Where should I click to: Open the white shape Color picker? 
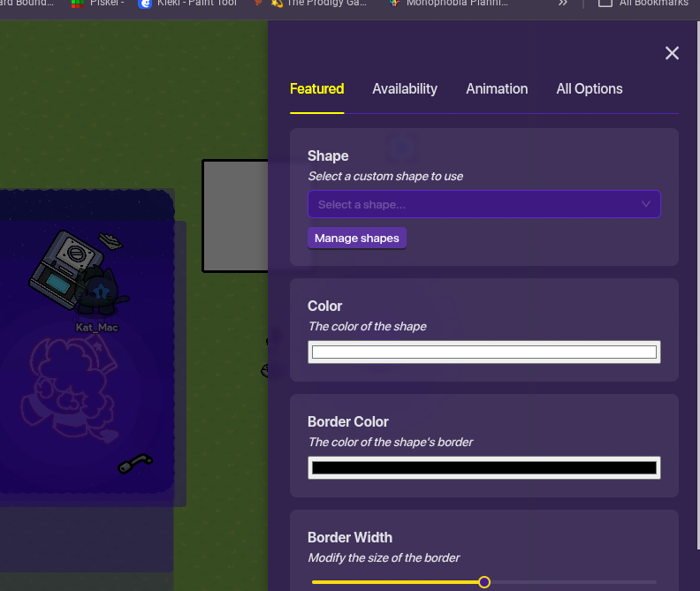click(483, 352)
